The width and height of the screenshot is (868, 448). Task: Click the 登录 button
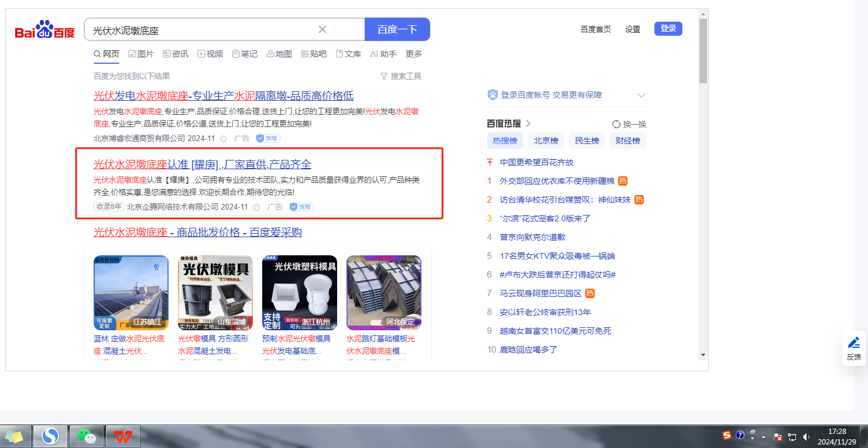click(668, 29)
